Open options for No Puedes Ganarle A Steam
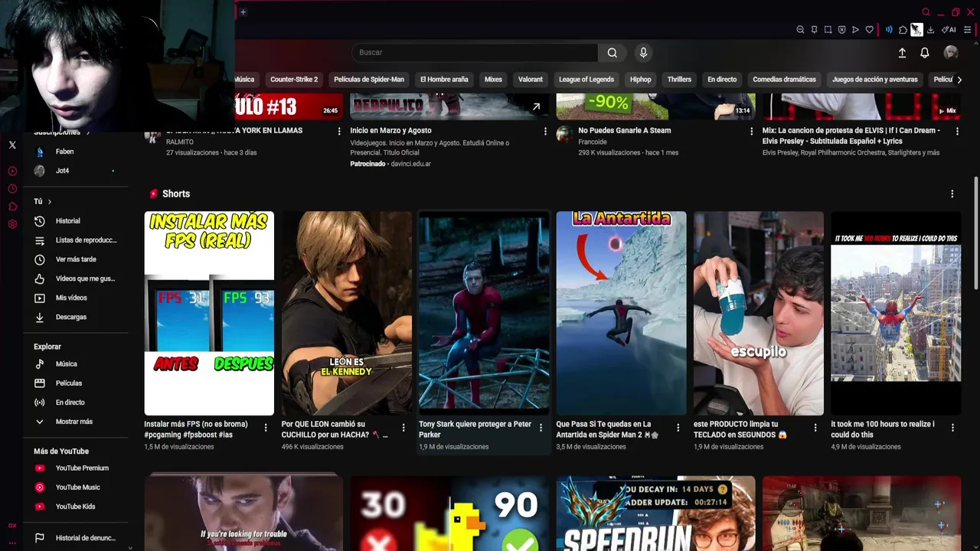980x551 pixels. [751, 132]
